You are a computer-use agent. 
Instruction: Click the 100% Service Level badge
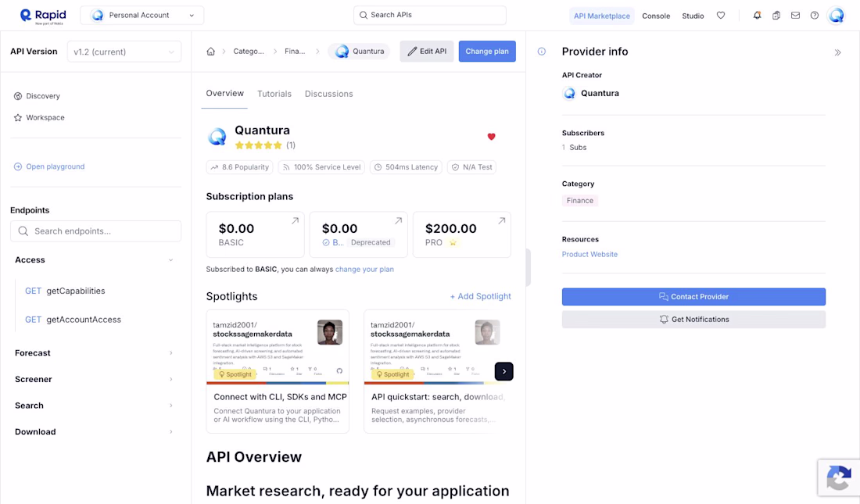[321, 167]
